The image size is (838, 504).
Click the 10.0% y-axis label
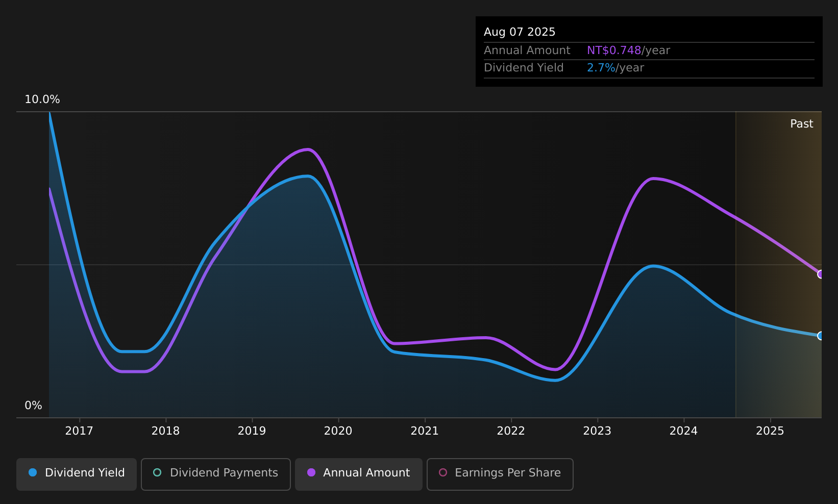tap(42, 99)
